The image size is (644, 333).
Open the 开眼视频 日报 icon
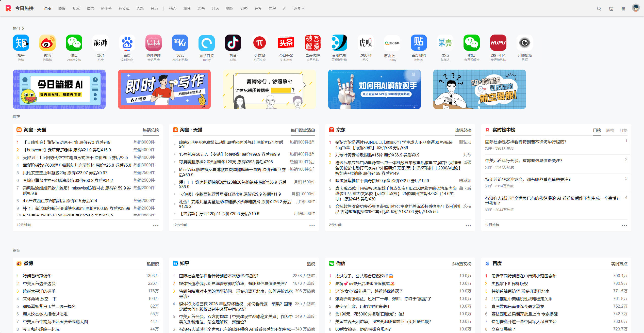tap(525, 43)
